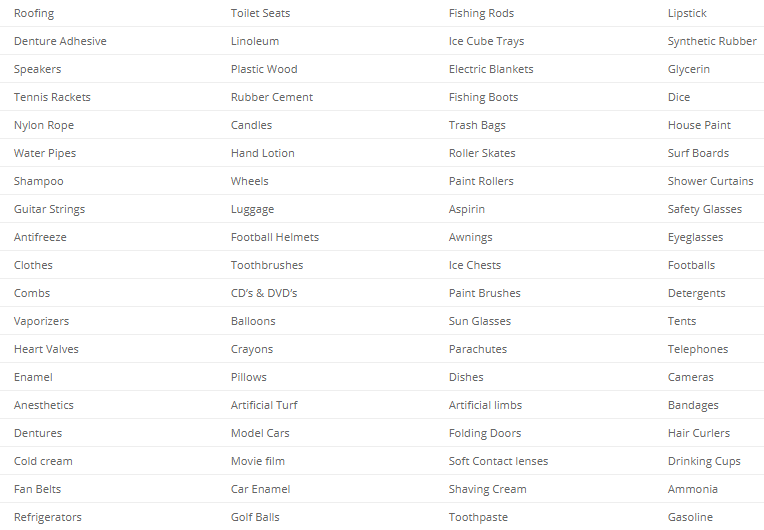Screen dimensions: 764x530
Task: Select the Gasoline entry
Action: (x=690, y=517)
